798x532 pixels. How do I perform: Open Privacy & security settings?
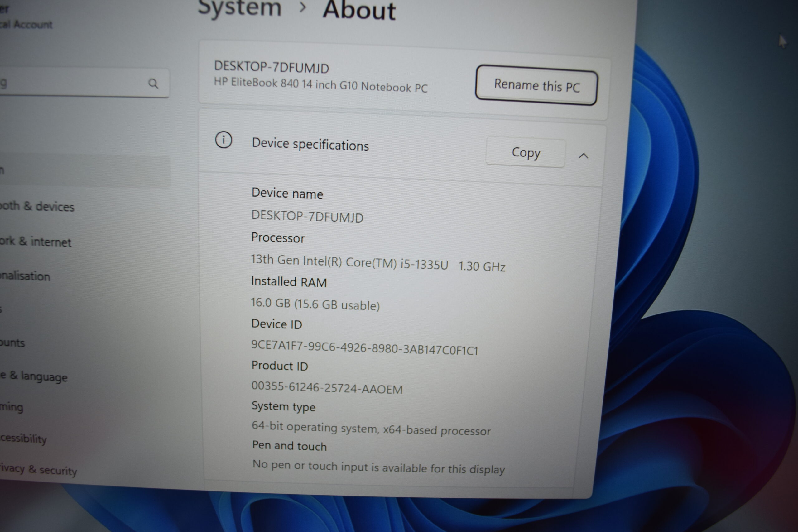click(38, 470)
